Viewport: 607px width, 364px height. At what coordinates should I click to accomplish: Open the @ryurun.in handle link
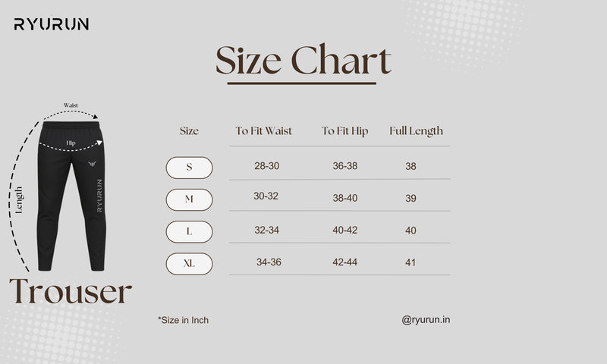(x=426, y=320)
